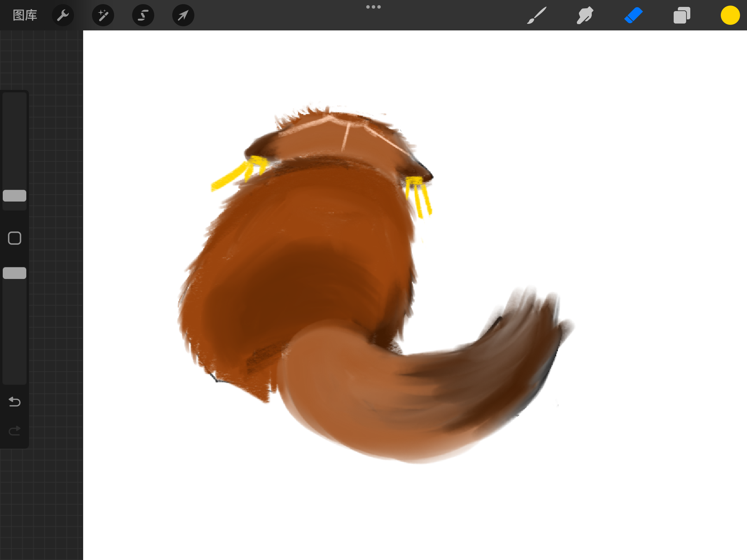Tap the blue Eraser tool

(633, 15)
